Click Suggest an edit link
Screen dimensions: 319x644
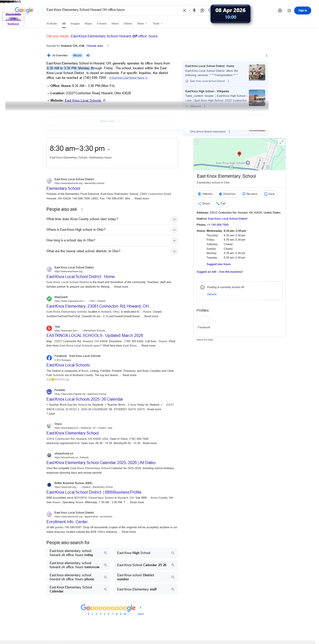(206, 272)
